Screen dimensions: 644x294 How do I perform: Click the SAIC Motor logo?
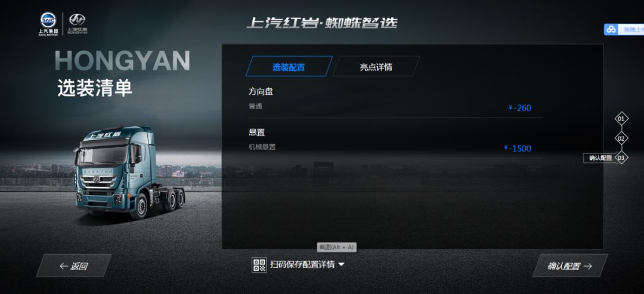[x=48, y=24]
